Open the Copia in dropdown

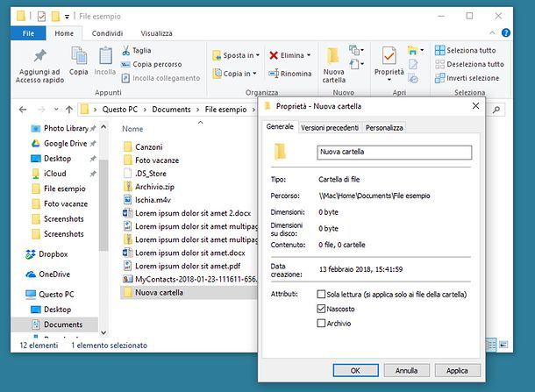(x=235, y=74)
